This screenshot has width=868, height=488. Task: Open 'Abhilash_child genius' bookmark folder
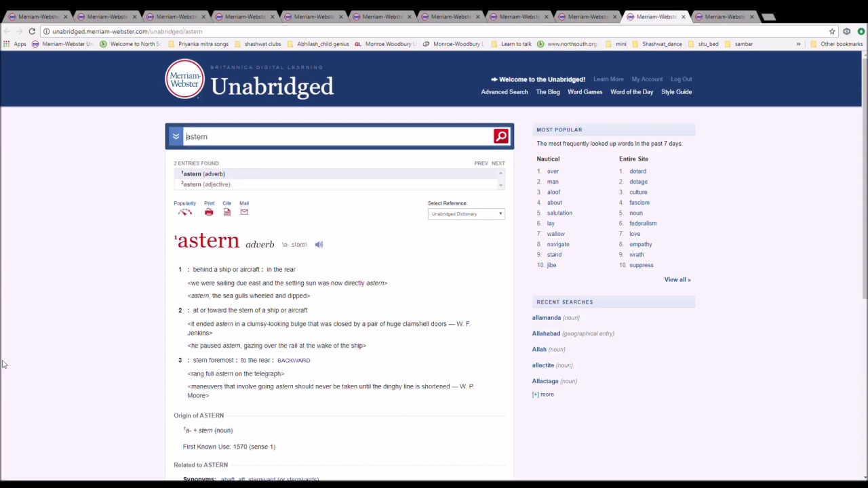[317, 44]
